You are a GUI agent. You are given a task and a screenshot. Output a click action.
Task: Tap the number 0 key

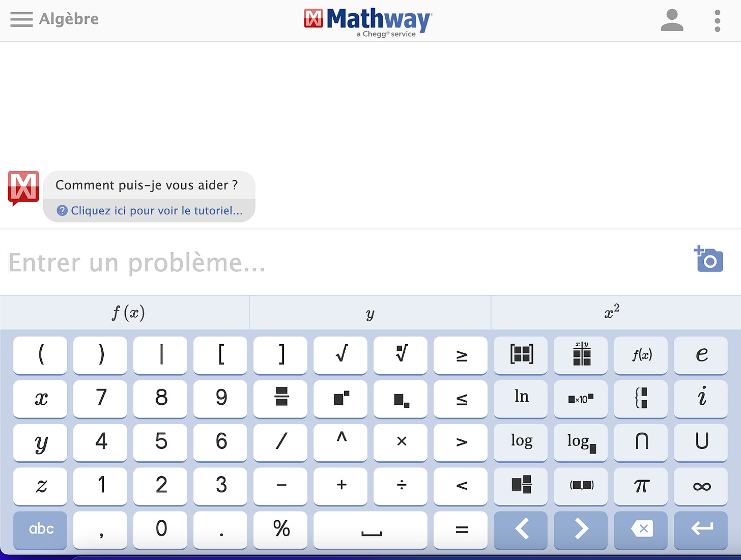tap(160, 530)
